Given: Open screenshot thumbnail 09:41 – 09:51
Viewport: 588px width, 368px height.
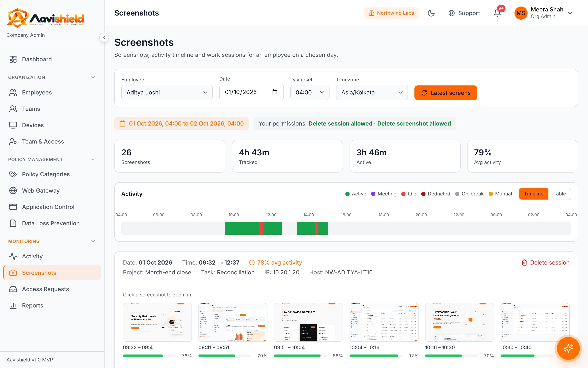Looking at the screenshot, I should pos(233,322).
